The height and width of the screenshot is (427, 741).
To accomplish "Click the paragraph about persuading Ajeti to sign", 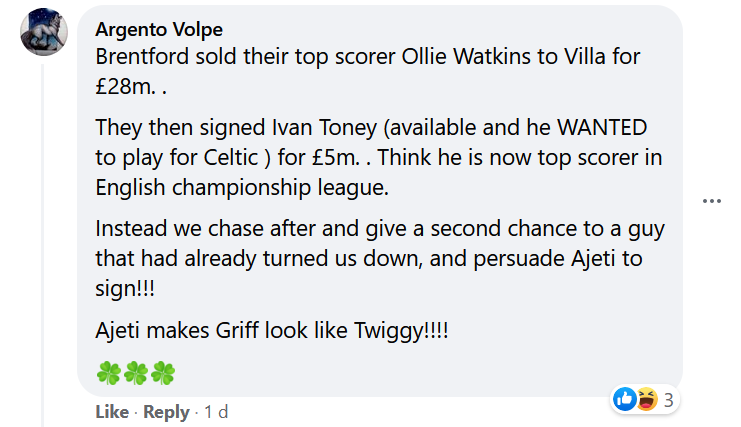I will 380,258.
